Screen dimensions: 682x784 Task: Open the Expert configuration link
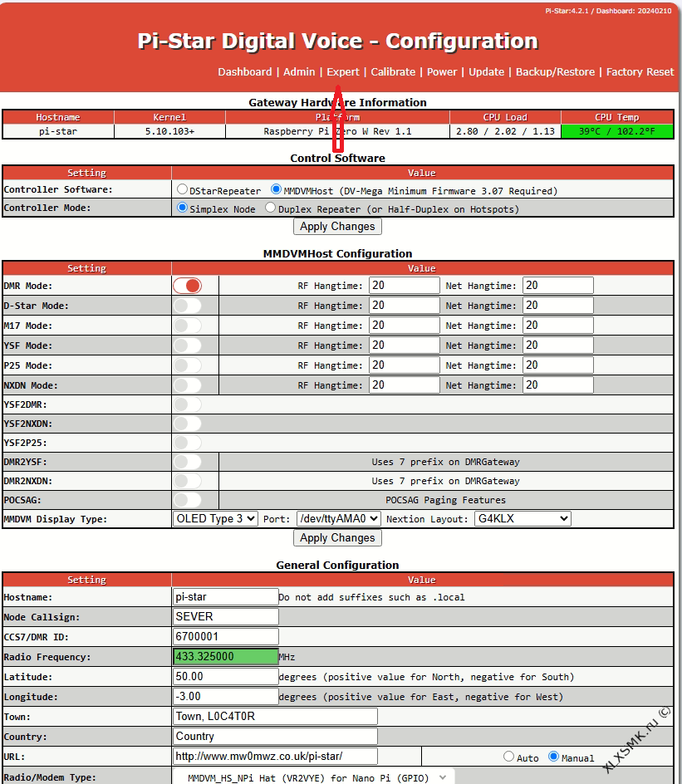click(x=343, y=72)
